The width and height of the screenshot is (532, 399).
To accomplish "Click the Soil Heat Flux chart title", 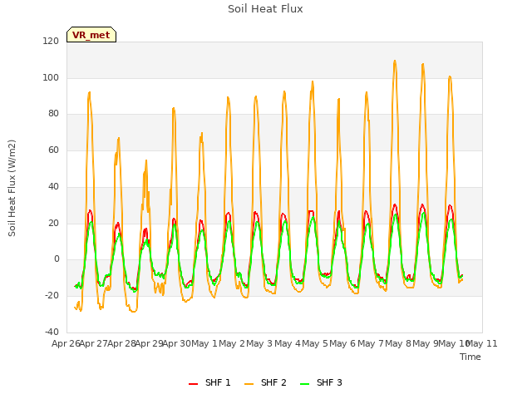I will (x=265, y=9).
